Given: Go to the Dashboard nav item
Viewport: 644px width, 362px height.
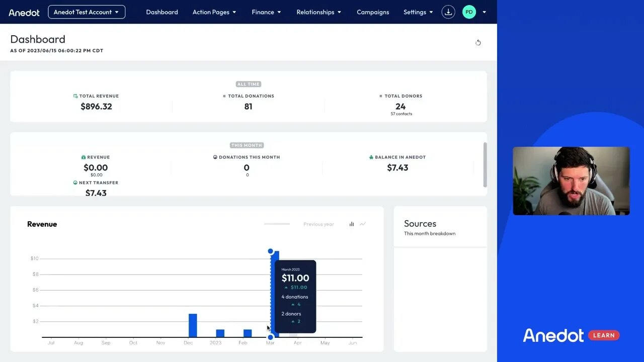Looking at the screenshot, I should click(x=162, y=12).
